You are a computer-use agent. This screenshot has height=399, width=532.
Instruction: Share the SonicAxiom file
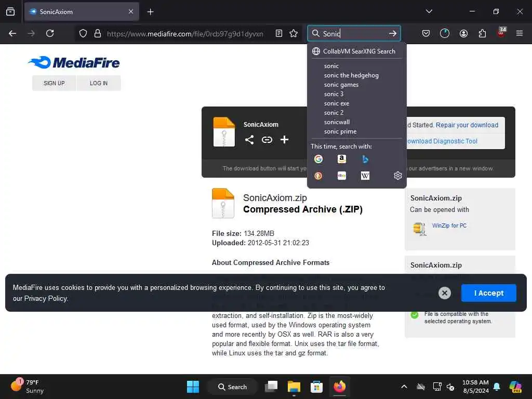(249, 139)
